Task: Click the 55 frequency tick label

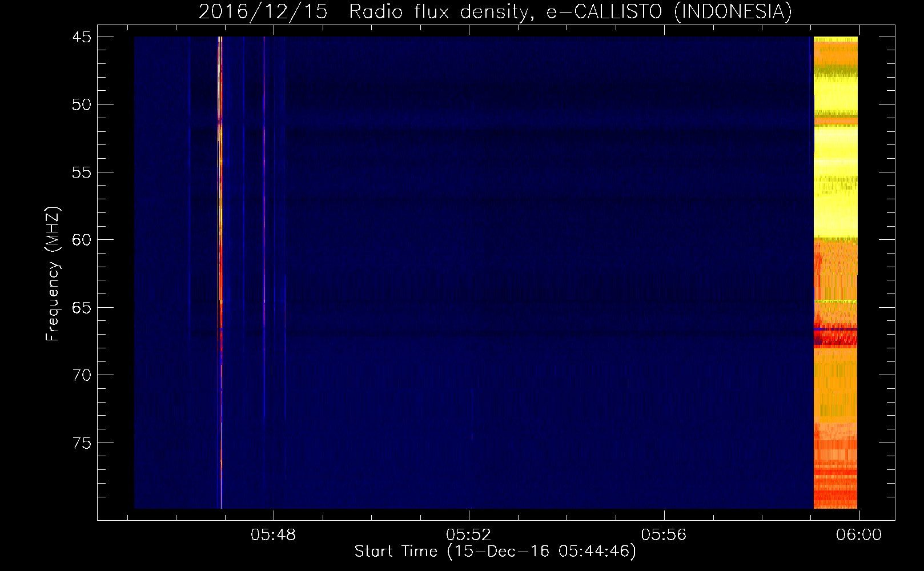Action: click(x=81, y=172)
